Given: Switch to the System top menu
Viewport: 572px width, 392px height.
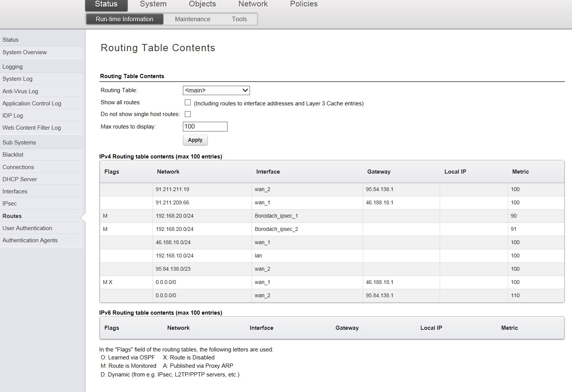Looking at the screenshot, I should tap(153, 4).
